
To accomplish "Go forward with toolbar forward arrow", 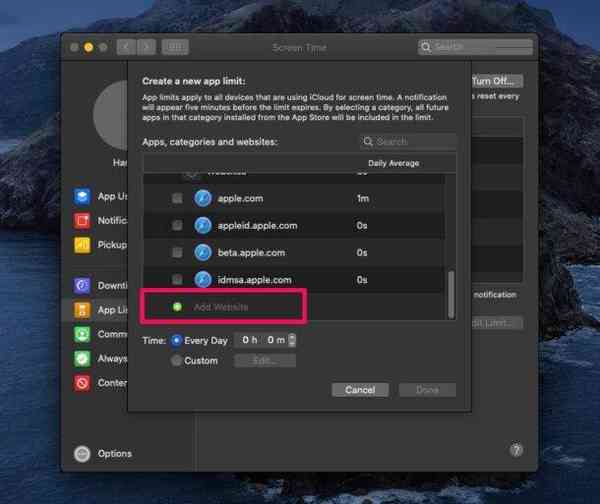I will point(147,47).
